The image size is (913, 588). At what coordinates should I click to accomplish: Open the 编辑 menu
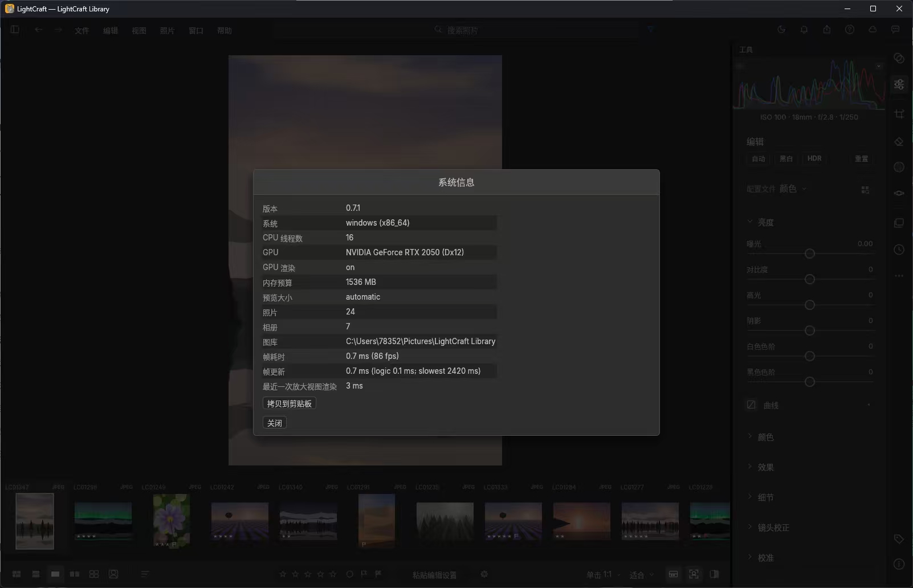(x=111, y=31)
